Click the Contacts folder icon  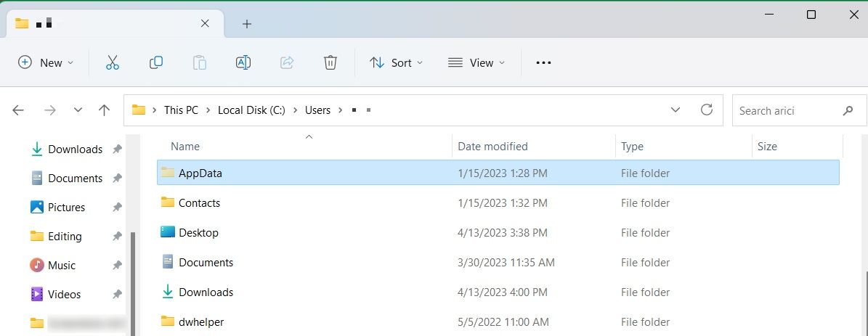tap(168, 202)
